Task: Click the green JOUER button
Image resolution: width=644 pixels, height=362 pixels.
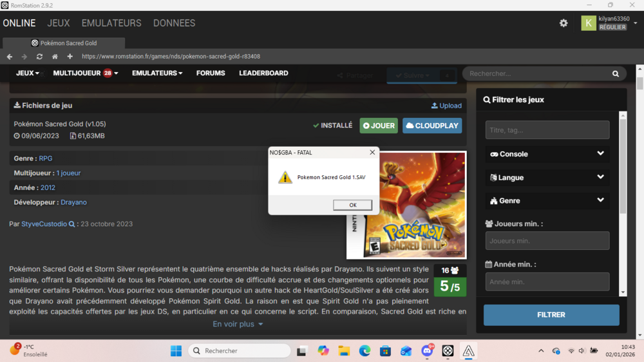Action: click(379, 126)
